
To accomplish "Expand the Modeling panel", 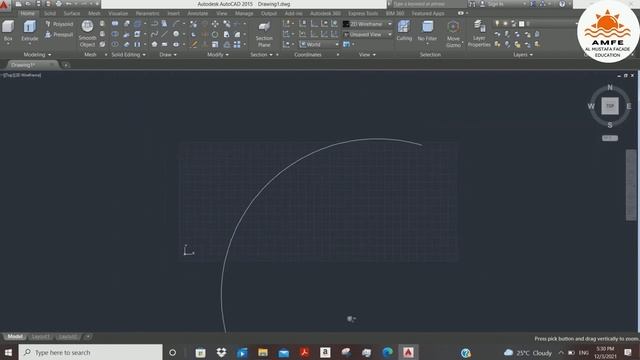I will coord(37,55).
